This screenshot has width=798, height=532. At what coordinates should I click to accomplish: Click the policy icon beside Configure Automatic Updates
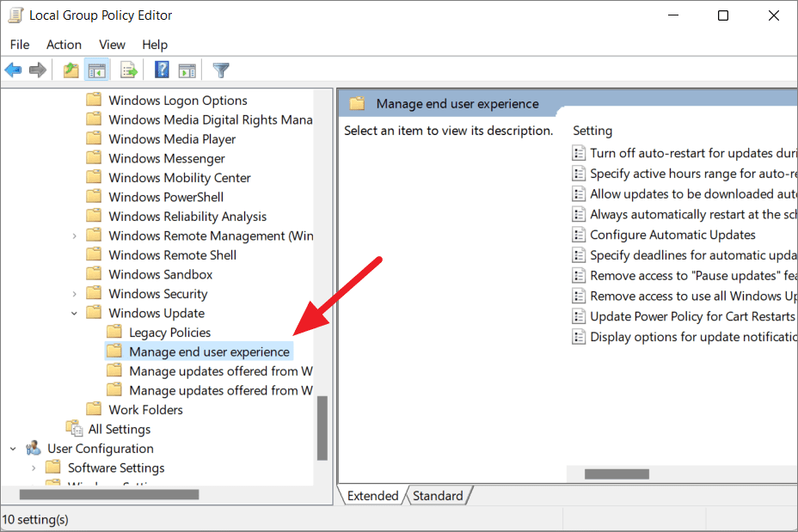pyautogui.click(x=579, y=235)
